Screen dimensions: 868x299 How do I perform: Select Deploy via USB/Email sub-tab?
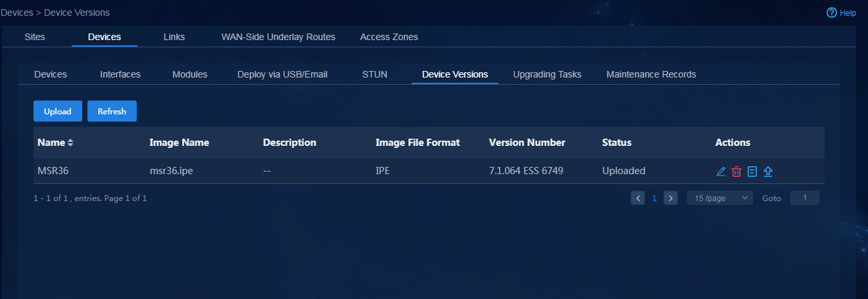(x=282, y=74)
